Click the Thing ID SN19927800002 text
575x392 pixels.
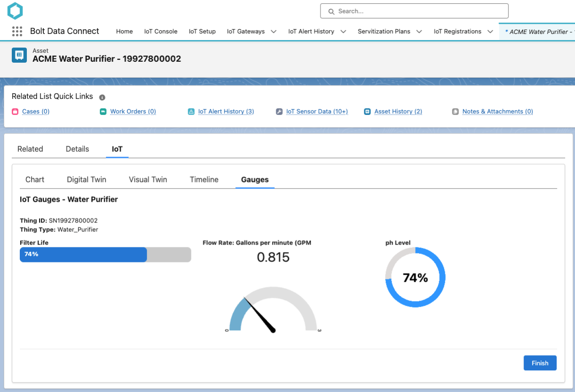(59, 220)
